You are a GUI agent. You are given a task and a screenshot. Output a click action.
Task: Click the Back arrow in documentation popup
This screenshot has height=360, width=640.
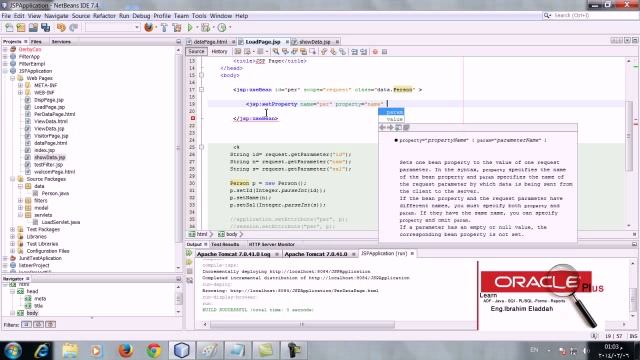[x=383, y=128]
